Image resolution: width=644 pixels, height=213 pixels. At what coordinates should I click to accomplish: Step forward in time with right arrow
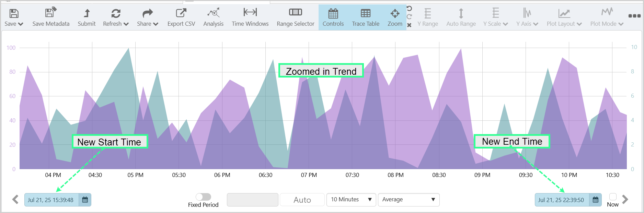click(x=625, y=199)
